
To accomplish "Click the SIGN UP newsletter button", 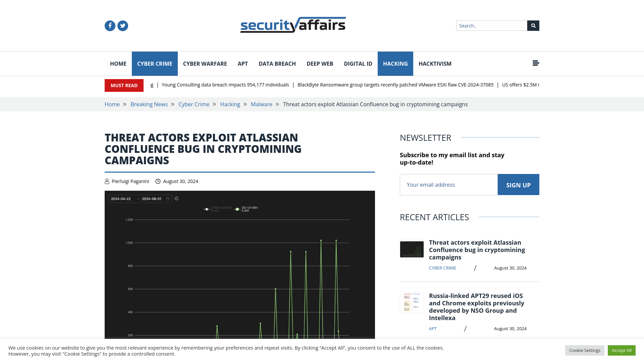I will pyautogui.click(x=518, y=184).
